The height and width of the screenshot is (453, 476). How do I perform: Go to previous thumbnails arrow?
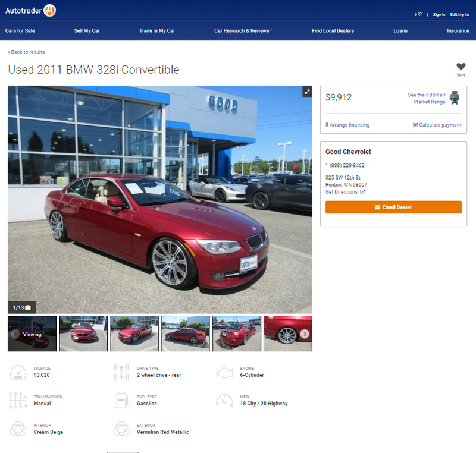coord(15,334)
